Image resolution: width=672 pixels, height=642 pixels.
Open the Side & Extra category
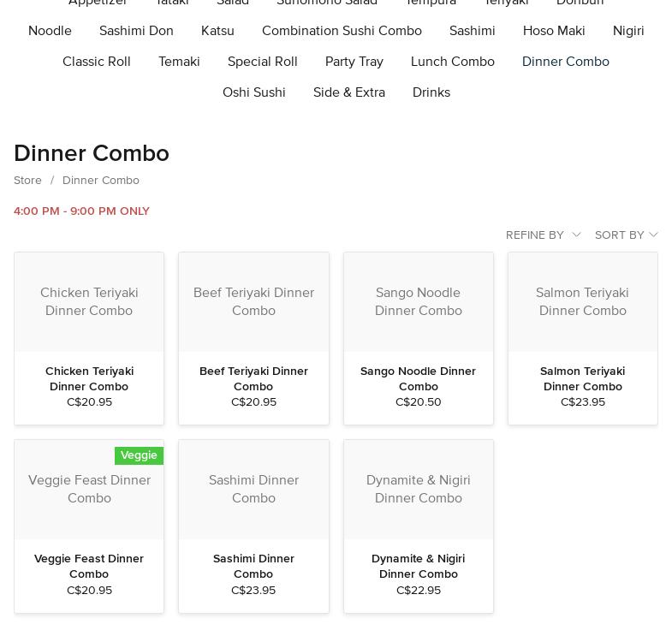click(x=348, y=92)
